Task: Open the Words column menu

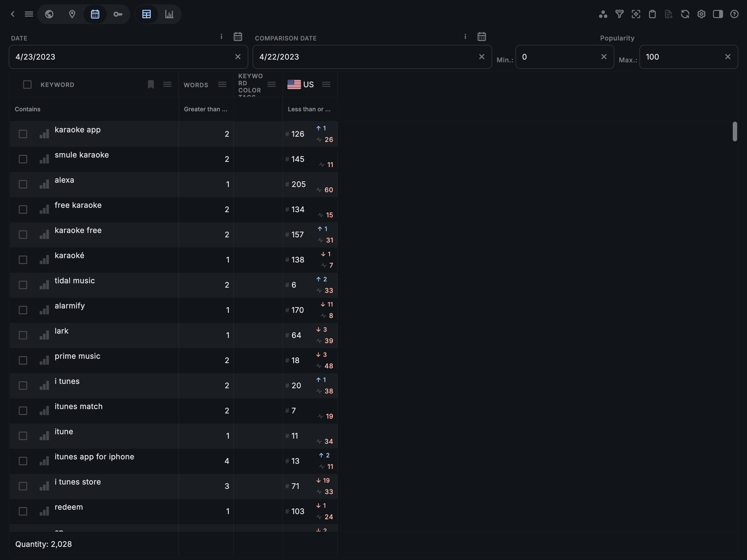Action: tap(222, 84)
